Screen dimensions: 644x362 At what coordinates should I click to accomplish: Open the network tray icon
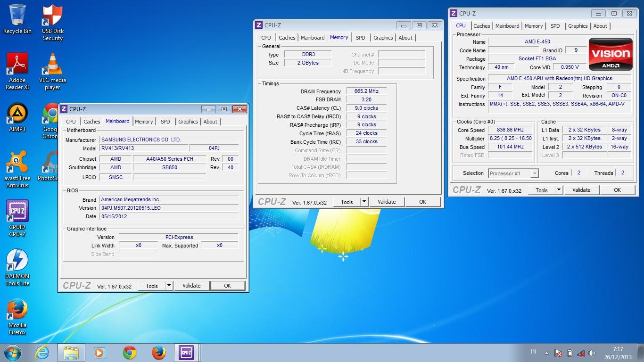coord(581,353)
